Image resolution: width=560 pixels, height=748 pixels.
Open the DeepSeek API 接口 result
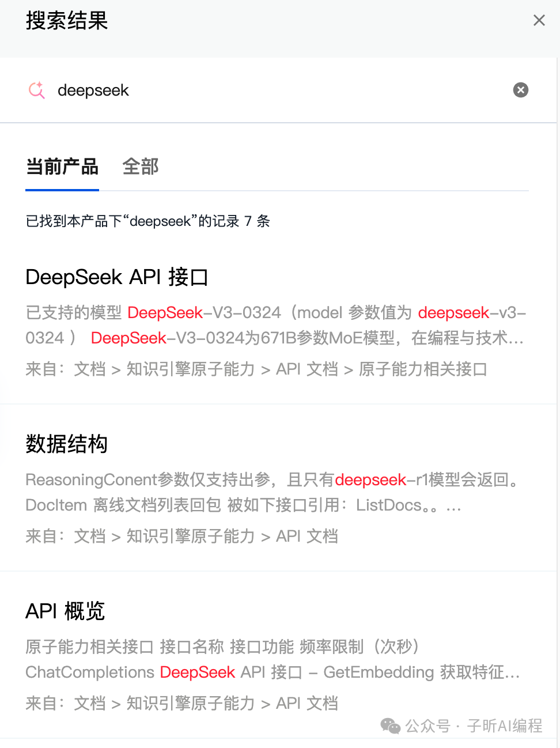point(117,277)
